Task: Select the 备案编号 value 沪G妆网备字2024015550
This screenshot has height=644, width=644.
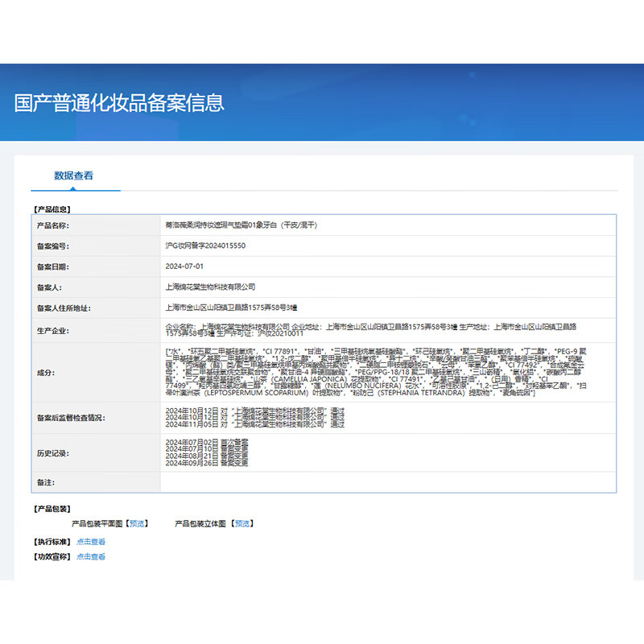Action: [x=205, y=246]
